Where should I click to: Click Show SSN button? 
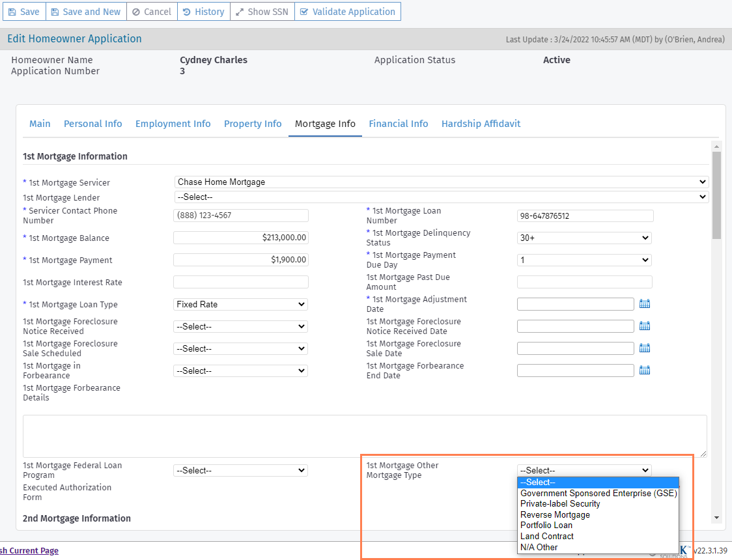click(262, 12)
